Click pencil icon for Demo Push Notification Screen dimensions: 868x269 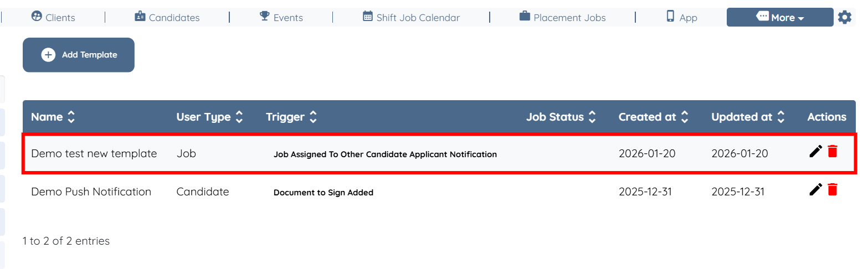pos(815,190)
